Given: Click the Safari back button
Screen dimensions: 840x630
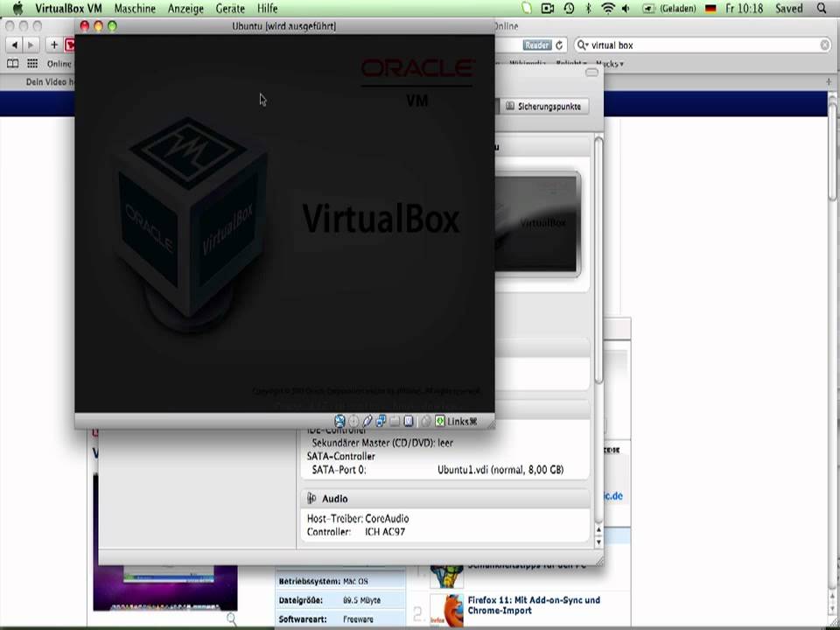Looking at the screenshot, I should [15, 45].
